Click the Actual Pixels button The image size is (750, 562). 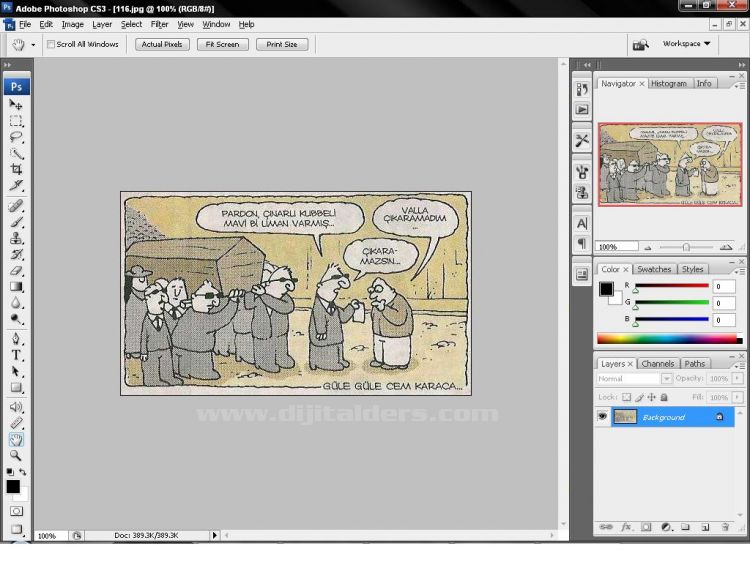click(162, 44)
